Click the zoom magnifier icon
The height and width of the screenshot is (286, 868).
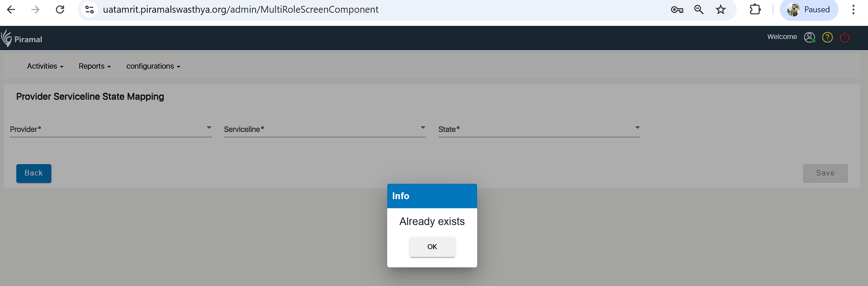click(699, 10)
